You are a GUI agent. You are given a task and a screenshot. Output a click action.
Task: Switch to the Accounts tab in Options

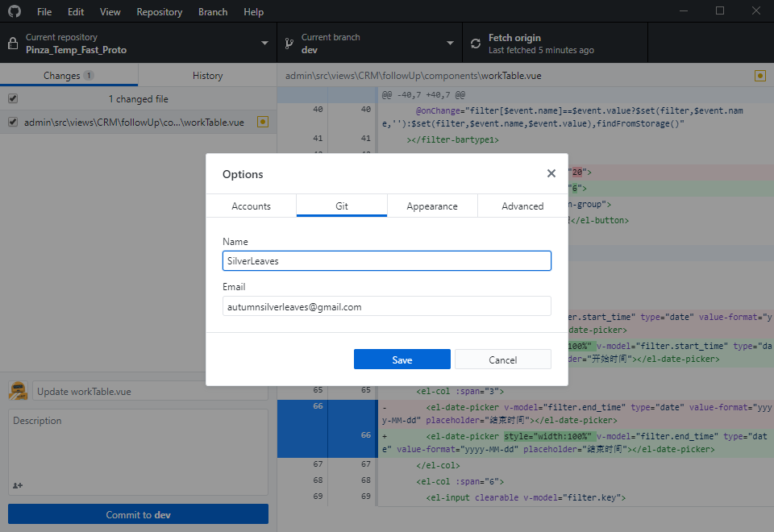[251, 206]
